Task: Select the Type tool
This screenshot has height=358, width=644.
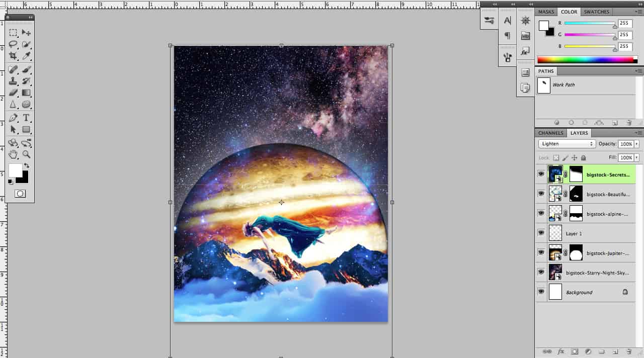Action: coord(26,118)
